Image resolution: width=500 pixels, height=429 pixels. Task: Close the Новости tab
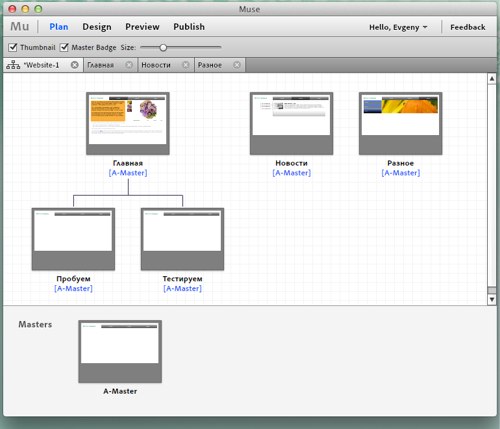pos(186,65)
